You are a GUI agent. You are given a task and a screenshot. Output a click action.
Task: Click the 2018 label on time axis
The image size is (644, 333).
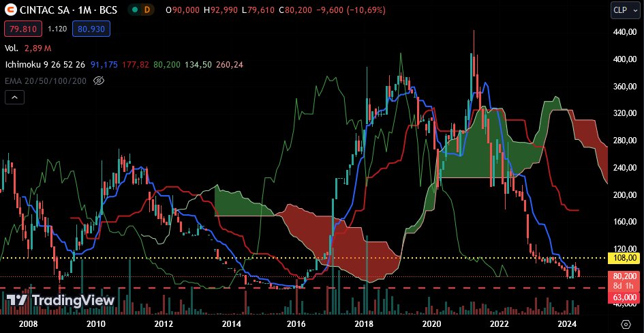(x=365, y=323)
